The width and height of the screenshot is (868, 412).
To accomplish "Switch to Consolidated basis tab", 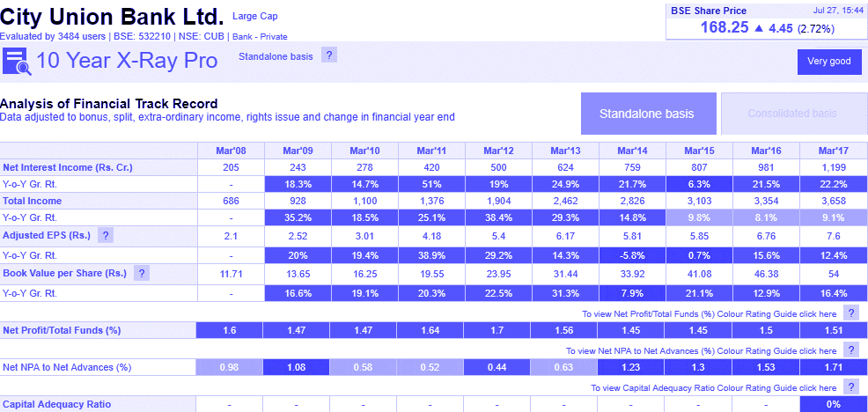I will tap(794, 114).
